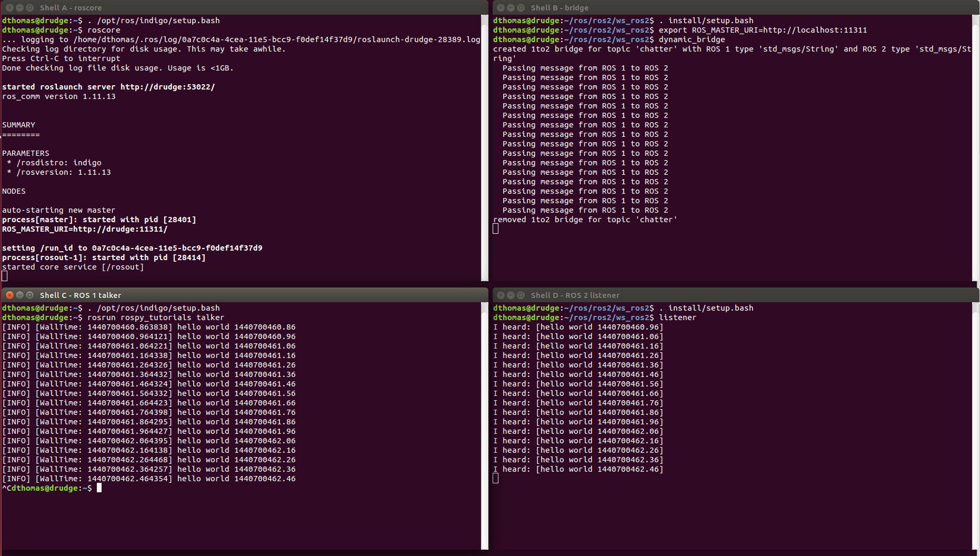The image size is (980, 556).
Task: Maximize the Shell C ROS 1 talker window
Action: click(29, 295)
